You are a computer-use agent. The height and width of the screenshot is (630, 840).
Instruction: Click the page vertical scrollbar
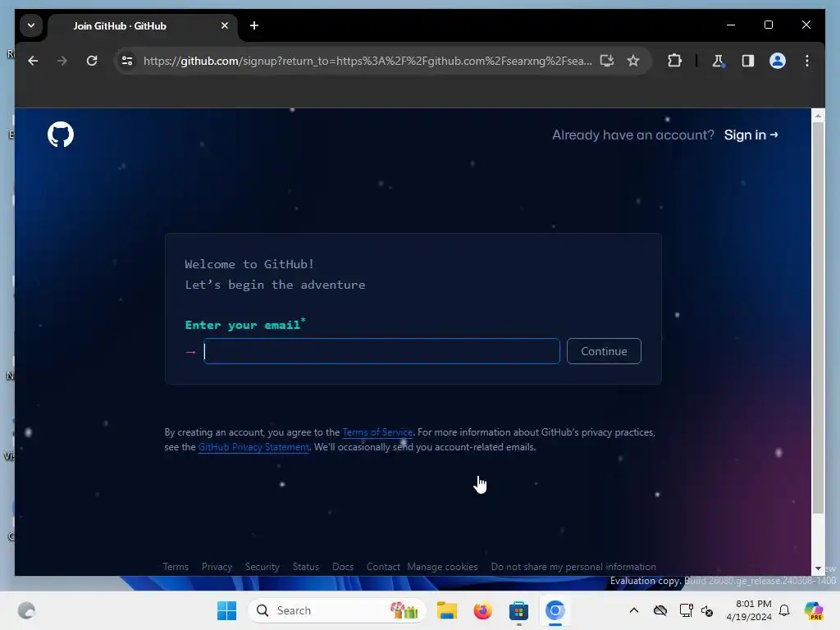pos(818,317)
